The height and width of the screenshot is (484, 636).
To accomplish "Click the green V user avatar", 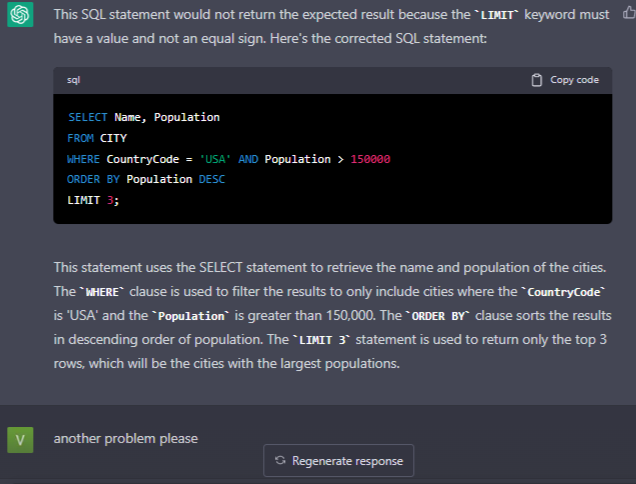I will coord(20,440).
